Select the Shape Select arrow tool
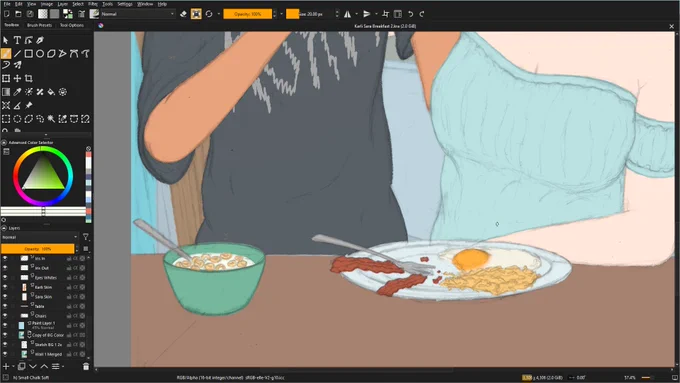Screen dimensions: 680x383 coord(6,40)
